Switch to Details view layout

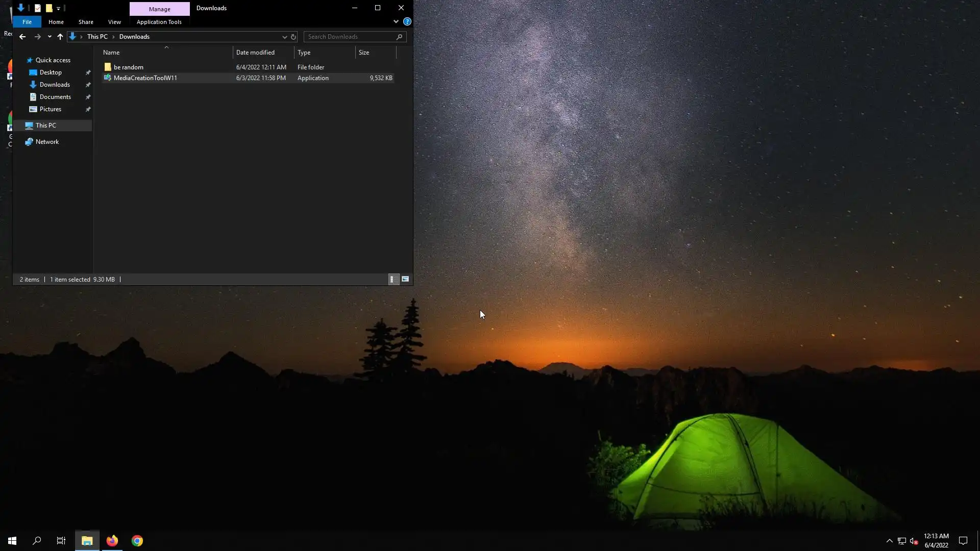click(x=393, y=279)
